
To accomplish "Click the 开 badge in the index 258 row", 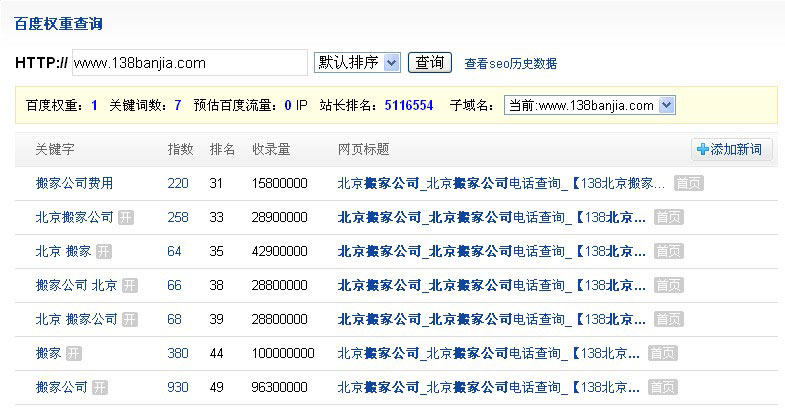I will (x=126, y=217).
